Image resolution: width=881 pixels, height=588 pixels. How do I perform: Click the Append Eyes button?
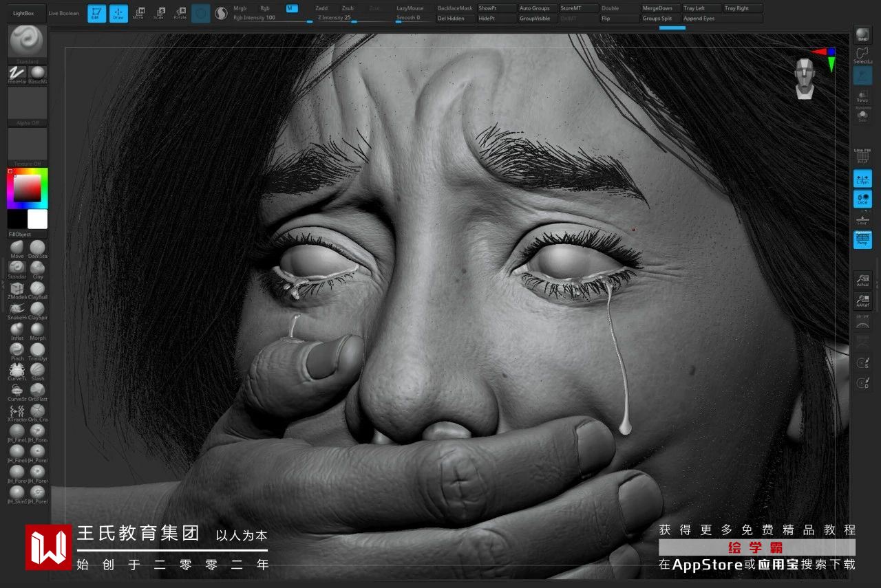pos(723,19)
